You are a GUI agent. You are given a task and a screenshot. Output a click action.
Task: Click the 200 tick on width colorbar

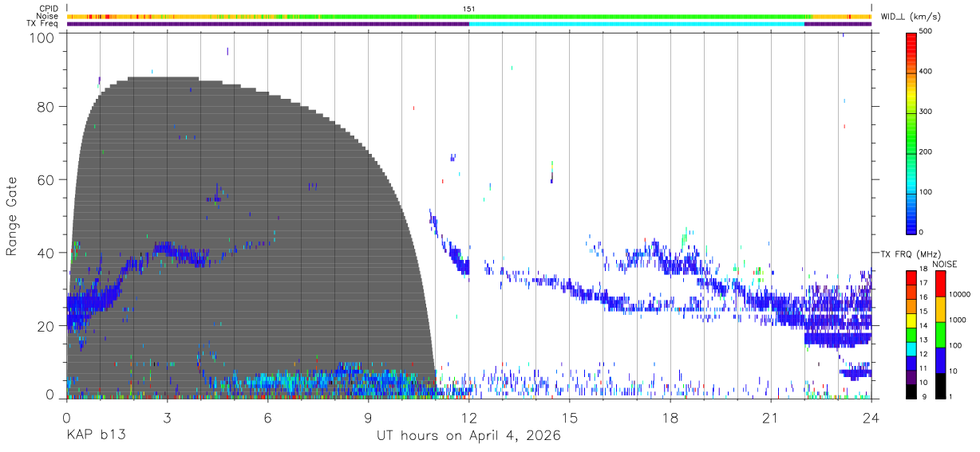(x=927, y=151)
